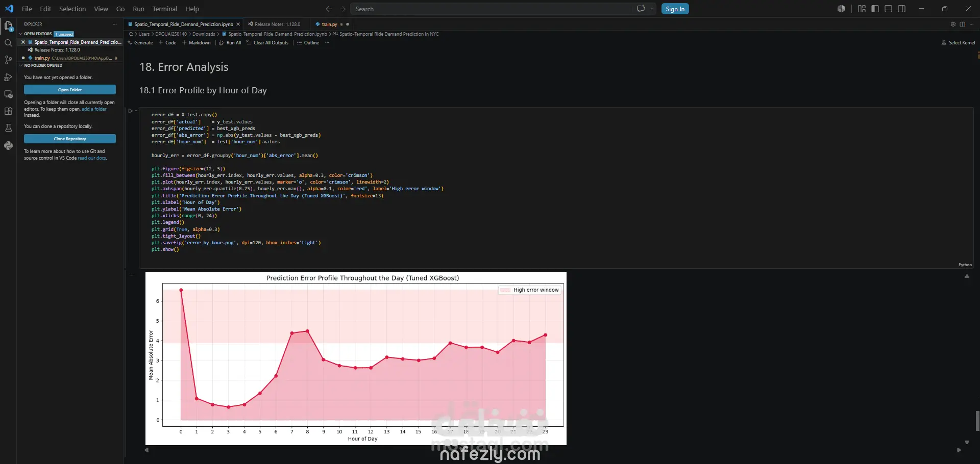Image resolution: width=980 pixels, height=464 pixels.
Task: Follow the read our docs link
Action: pyautogui.click(x=92, y=158)
